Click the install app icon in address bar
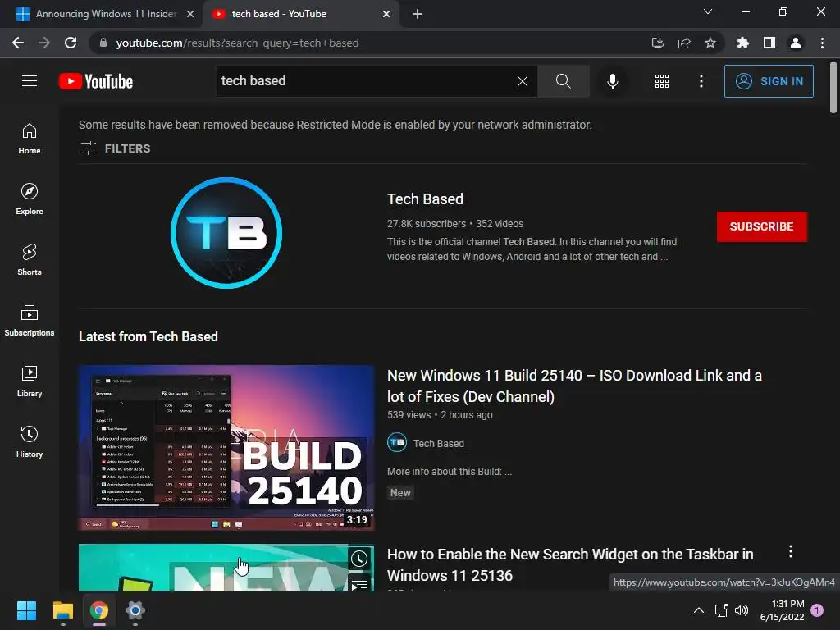 [657, 43]
